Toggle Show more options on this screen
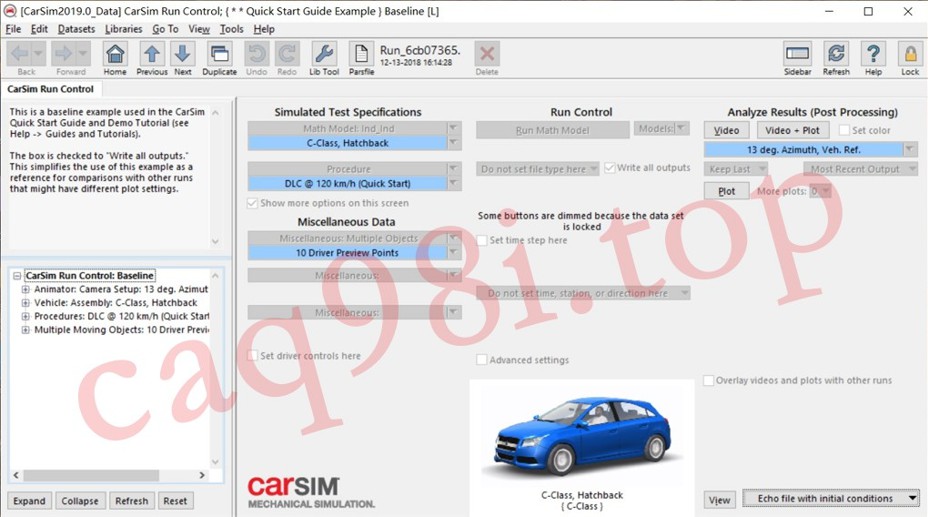The image size is (928, 517). 253,203
